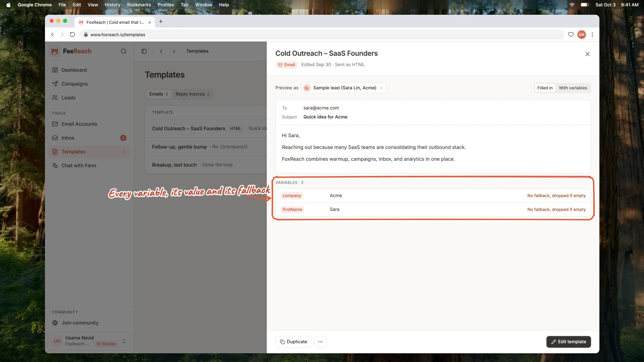Open Follow-up, gentle bump template row
644x362 pixels.
pyautogui.click(x=206, y=147)
